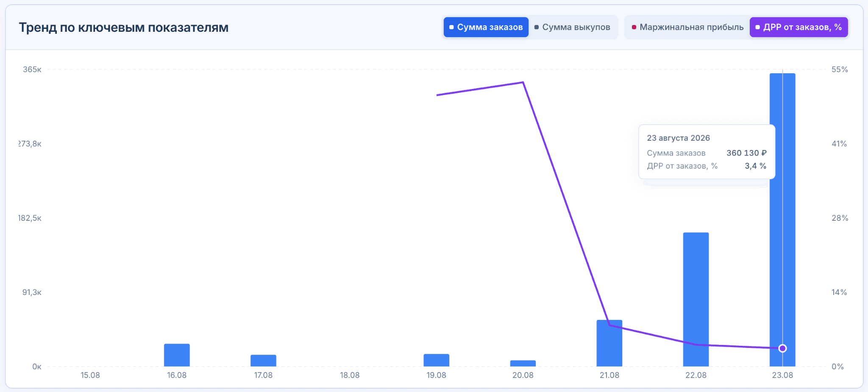Click the 28% right axis value
This screenshot has width=868, height=392.
click(x=840, y=218)
